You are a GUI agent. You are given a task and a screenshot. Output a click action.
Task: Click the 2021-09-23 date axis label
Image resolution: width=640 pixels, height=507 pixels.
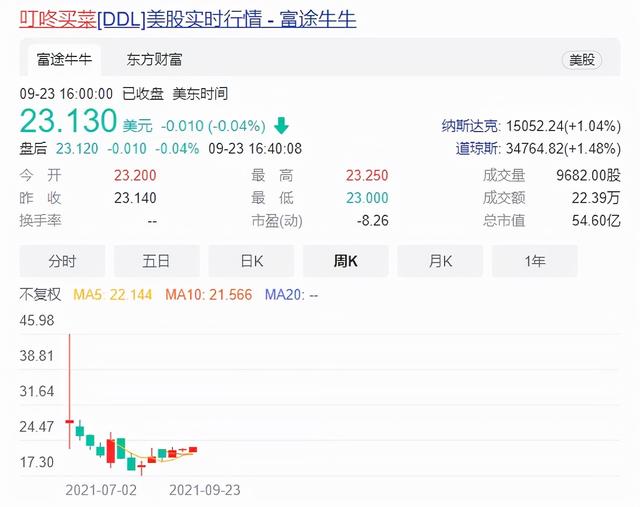(x=204, y=490)
